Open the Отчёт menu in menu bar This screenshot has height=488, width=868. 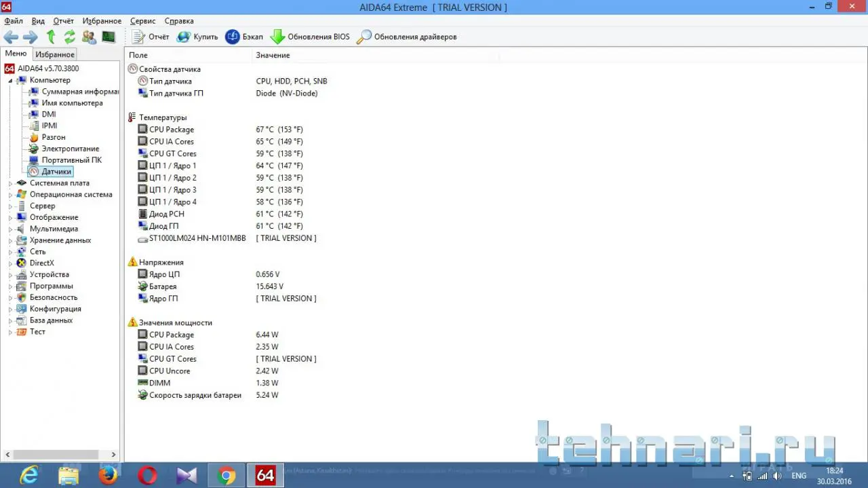64,21
